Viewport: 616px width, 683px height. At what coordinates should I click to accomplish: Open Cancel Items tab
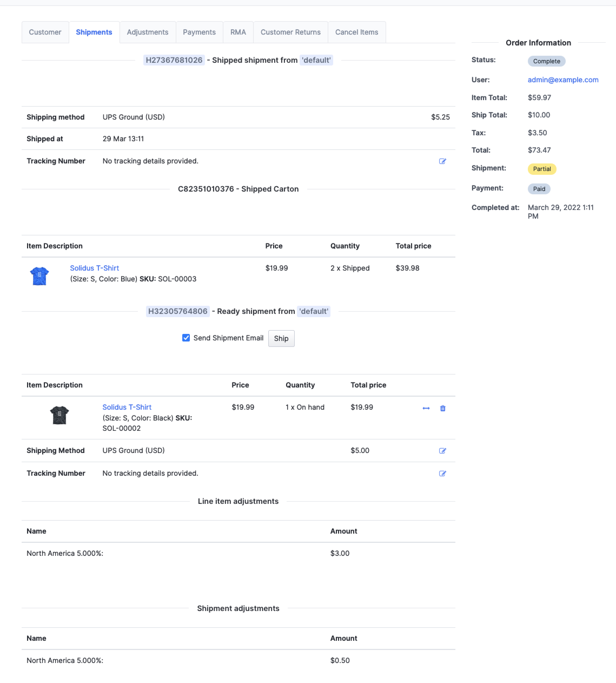[x=356, y=32]
